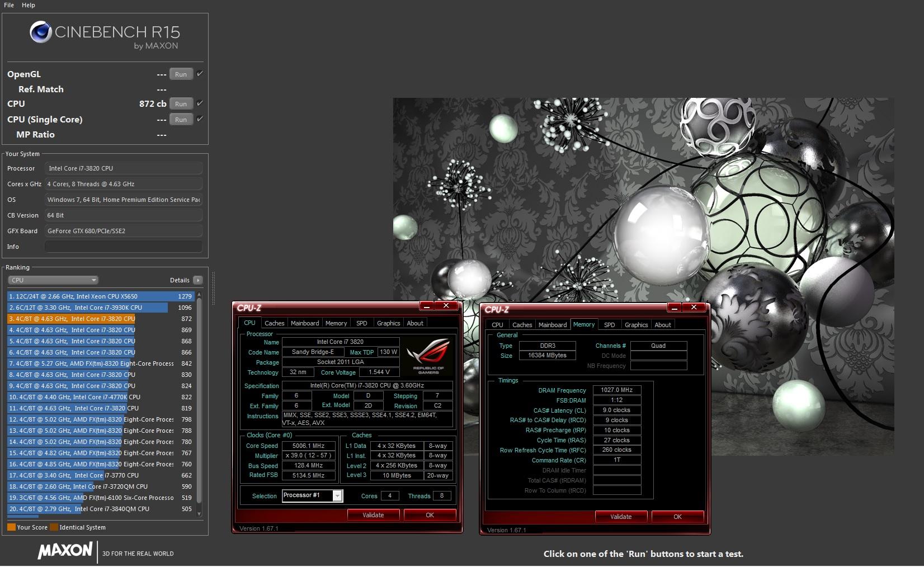Screen dimensions: 924x567
Task: Close the right CPU-Z window
Action: point(694,308)
